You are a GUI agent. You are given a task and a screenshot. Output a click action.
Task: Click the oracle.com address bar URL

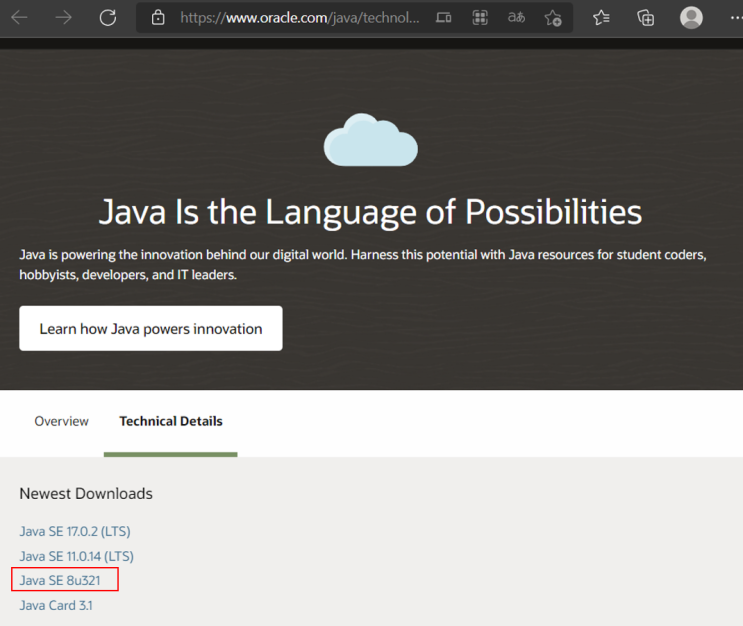[299, 18]
